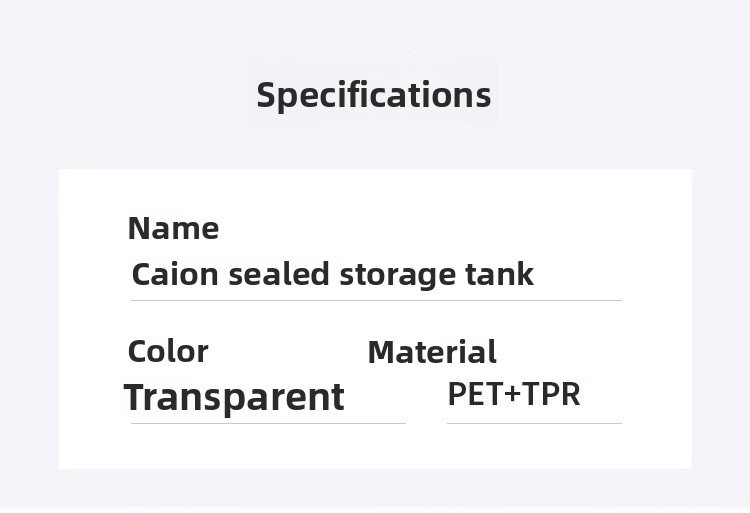Click the Color field label

(x=168, y=352)
